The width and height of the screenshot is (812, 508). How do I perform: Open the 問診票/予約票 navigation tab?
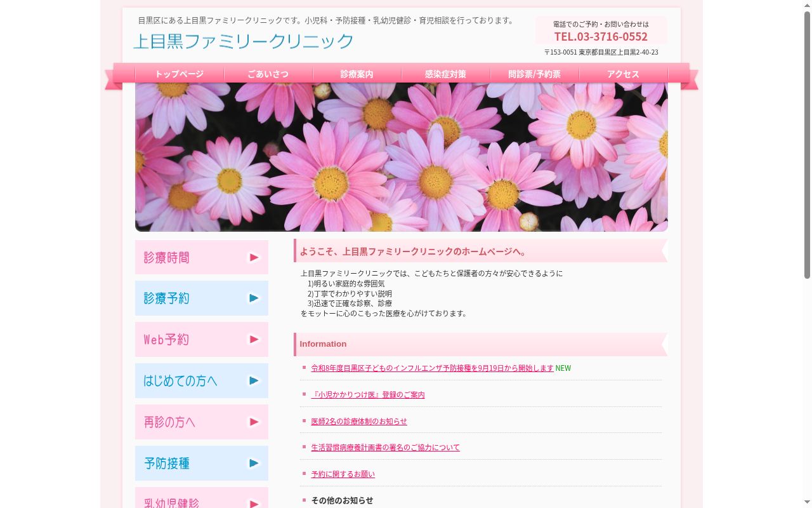[x=535, y=74]
